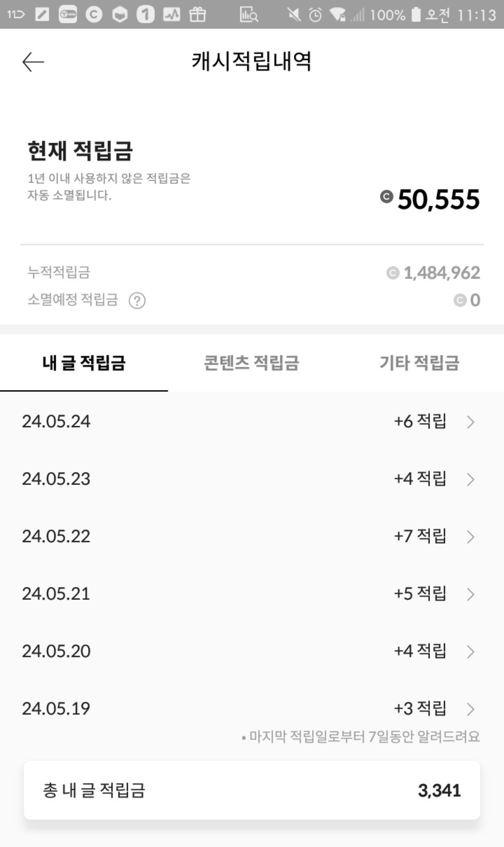Open details chevron for 24.05.21
504x847 pixels.
click(x=471, y=594)
